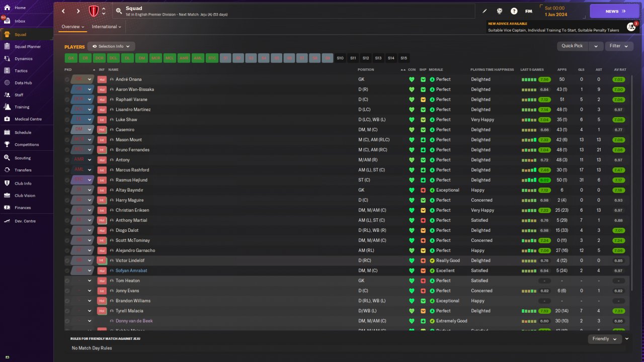Open the Selection Info dropdown

111,46
